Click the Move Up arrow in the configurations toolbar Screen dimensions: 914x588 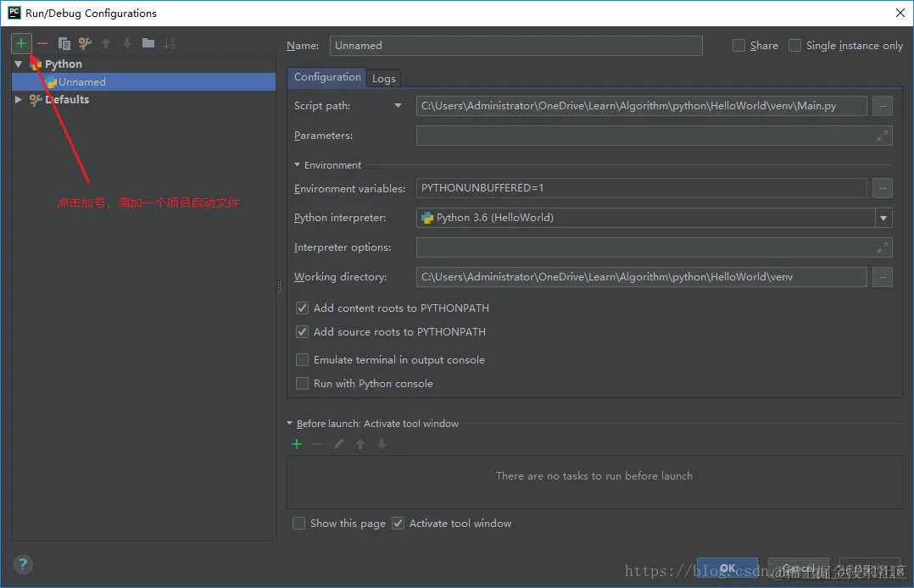click(x=106, y=43)
